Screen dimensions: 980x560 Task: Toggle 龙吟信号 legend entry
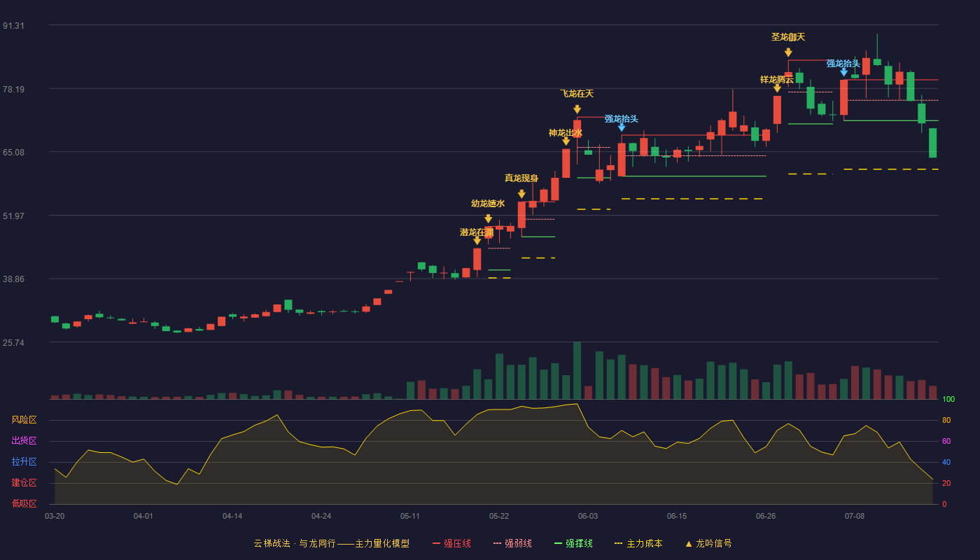point(708,543)
